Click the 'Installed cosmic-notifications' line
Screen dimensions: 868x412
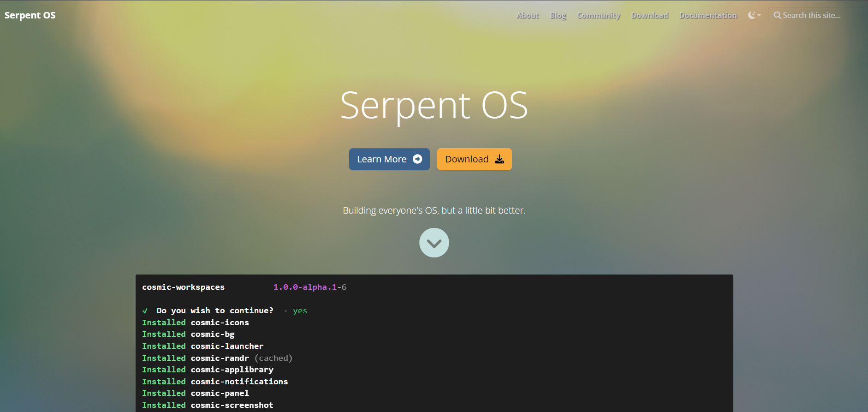click(215, 382)
